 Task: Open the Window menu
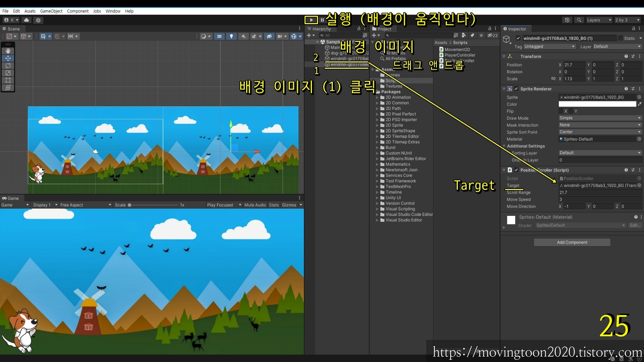(x=113, y=11)
